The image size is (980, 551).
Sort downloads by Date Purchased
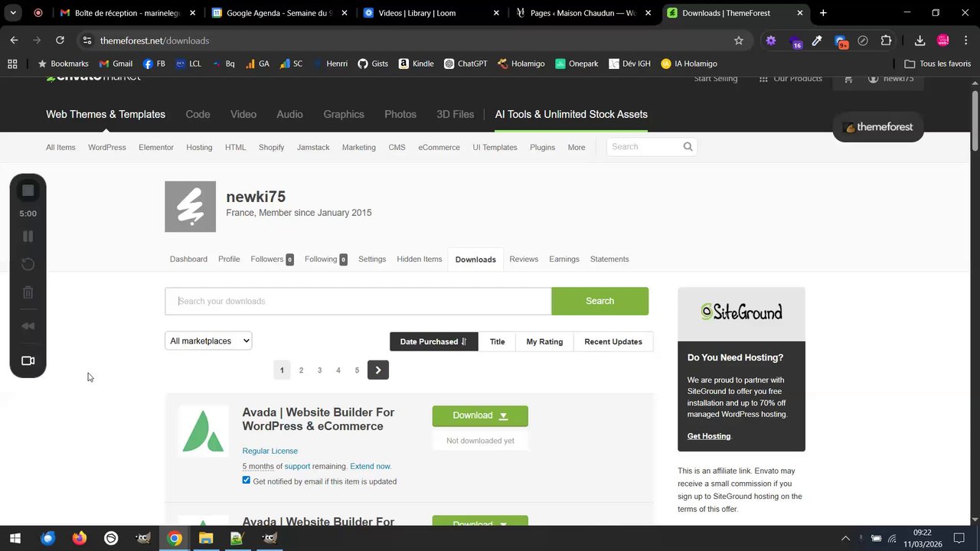433,342
